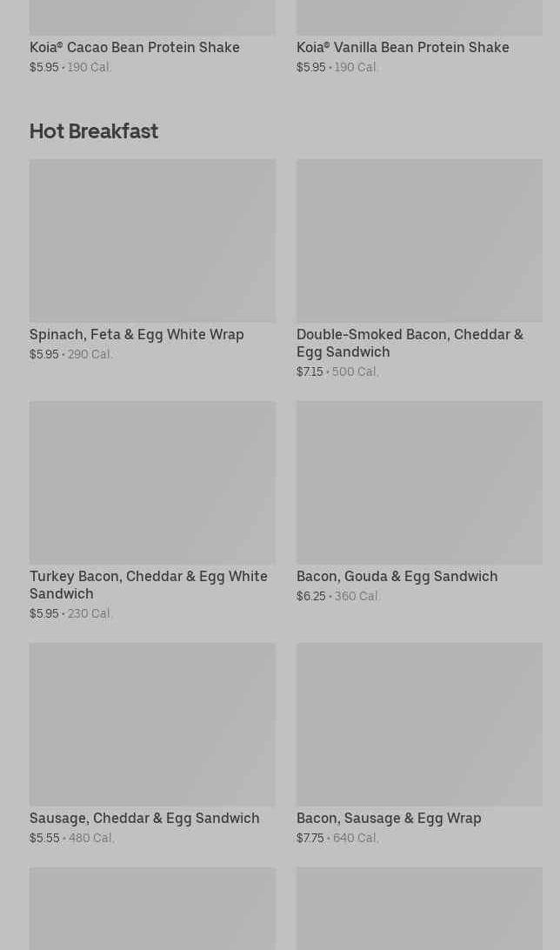Click Koia Vanilla Bean Protein Shake title
This screenshot has width=560, height=950.
pos(403,47)
